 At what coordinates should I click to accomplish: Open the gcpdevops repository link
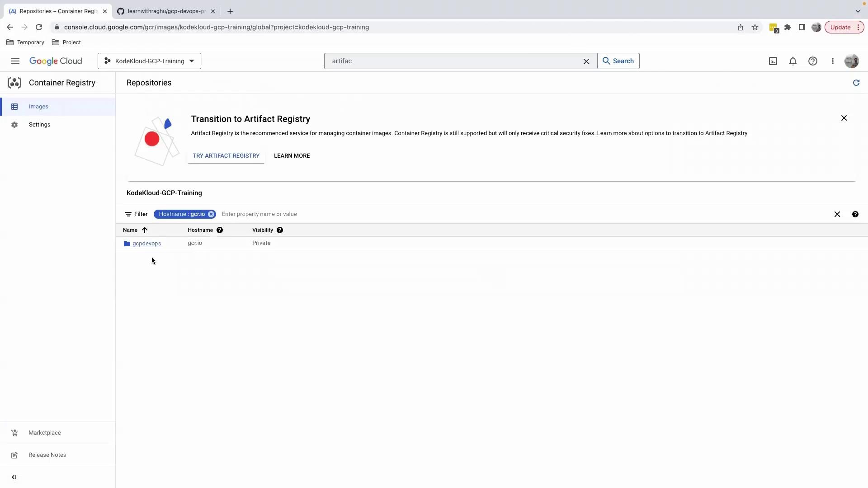tap(146, 243)
